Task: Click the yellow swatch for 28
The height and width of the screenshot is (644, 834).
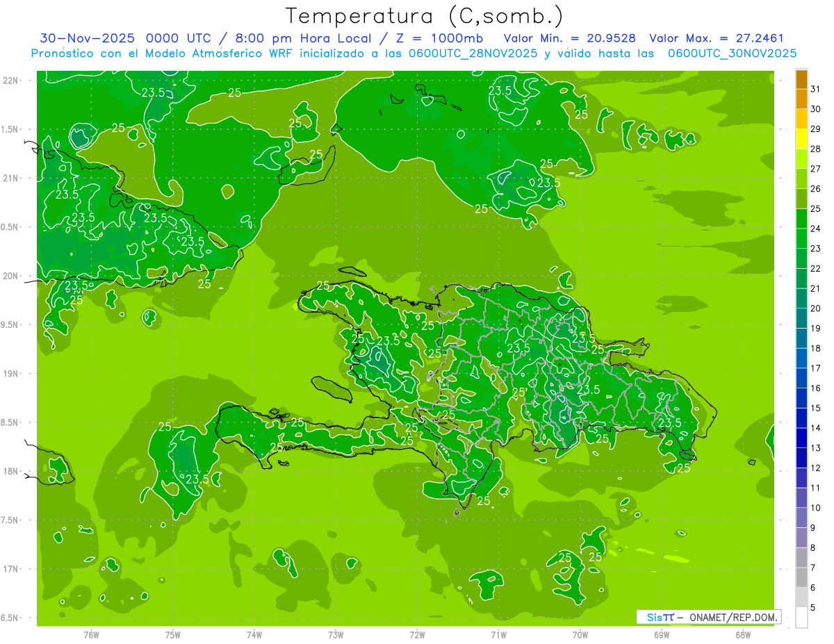Action: [x=801, y=140]
